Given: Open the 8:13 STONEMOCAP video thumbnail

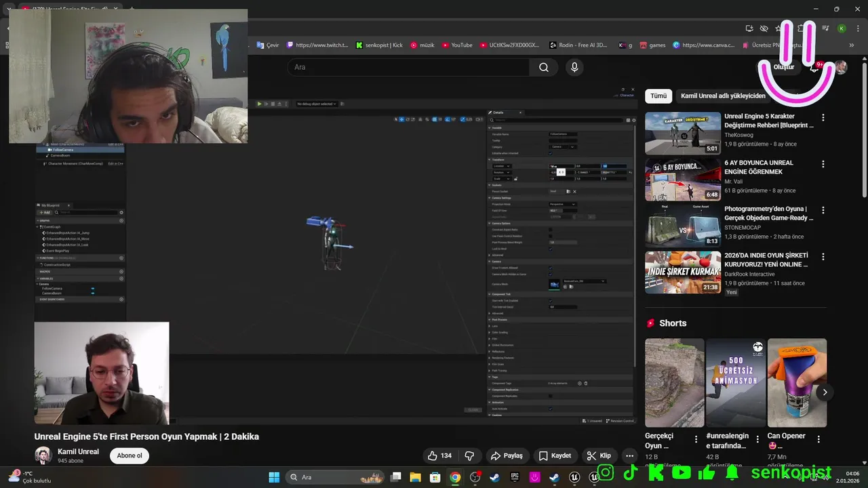Looking at the screenshot, I should click(x=683, y=226).
